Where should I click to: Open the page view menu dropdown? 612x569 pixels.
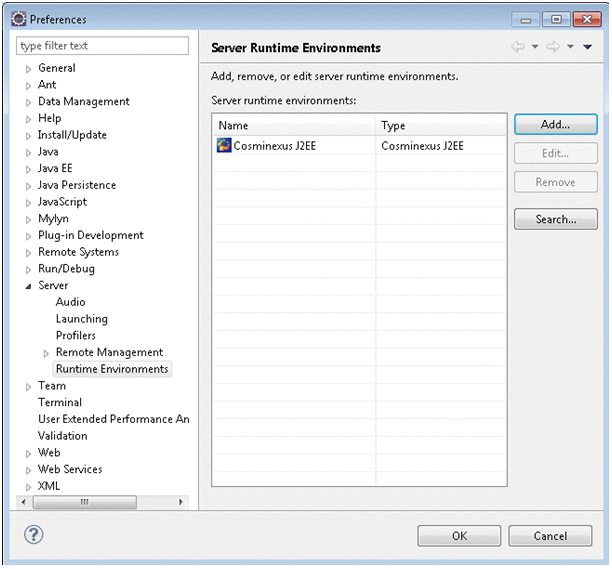(x=587, y=47)
